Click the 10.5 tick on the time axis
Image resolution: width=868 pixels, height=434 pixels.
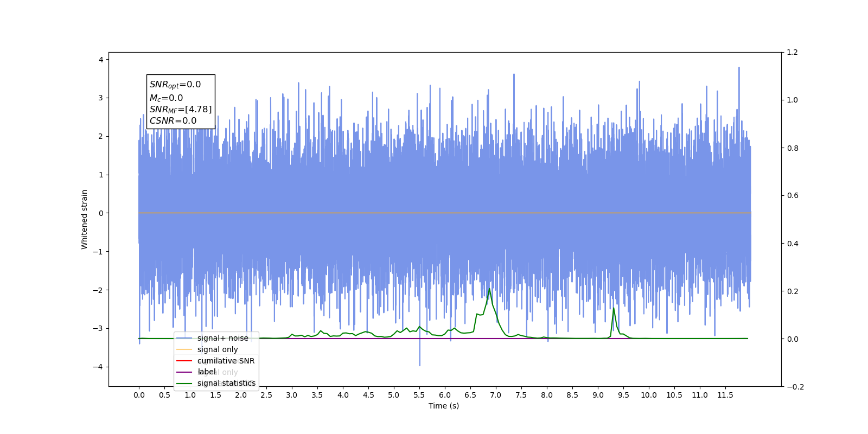(674, 395)
